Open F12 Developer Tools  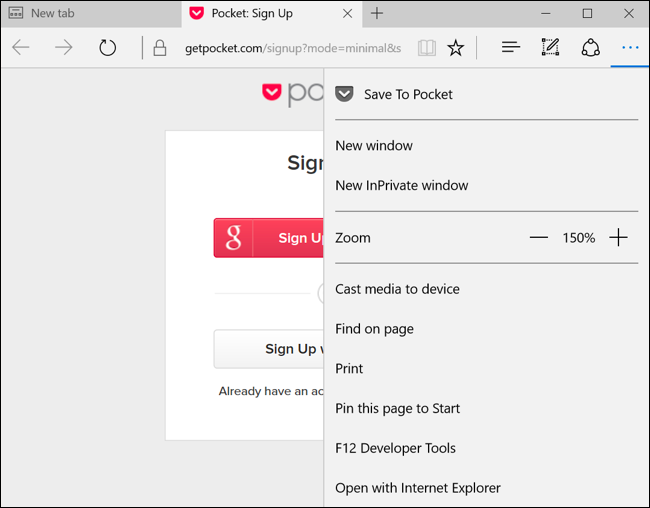click(x=395, y=448)
